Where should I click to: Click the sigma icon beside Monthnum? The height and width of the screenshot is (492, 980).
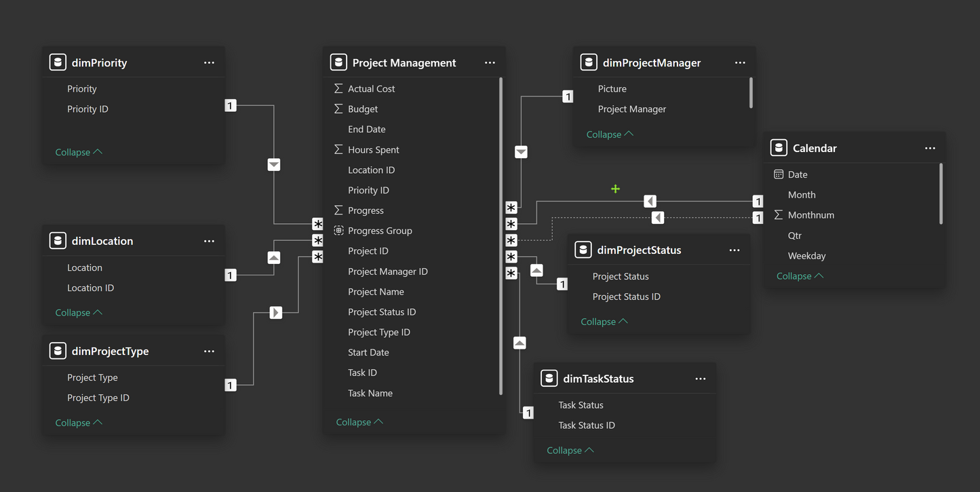click(x=779, y=214)
